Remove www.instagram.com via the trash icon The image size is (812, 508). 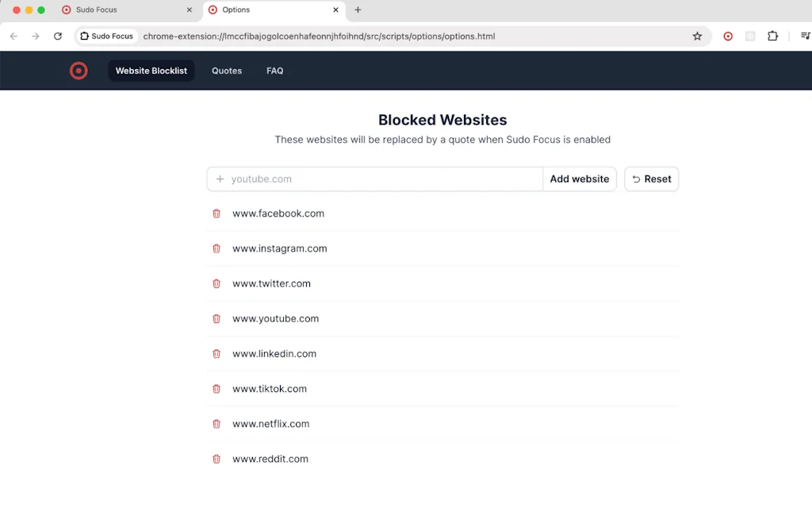(x=216, y=248)
